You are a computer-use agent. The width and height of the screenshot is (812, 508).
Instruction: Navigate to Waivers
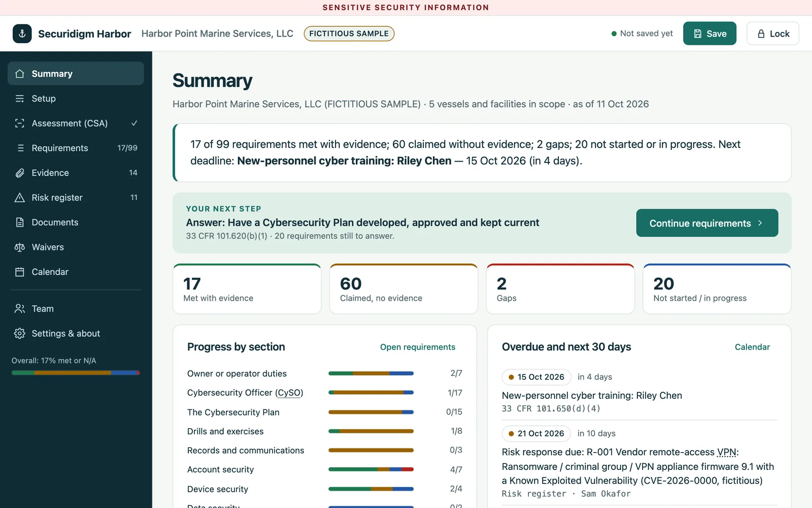point(76,247)
